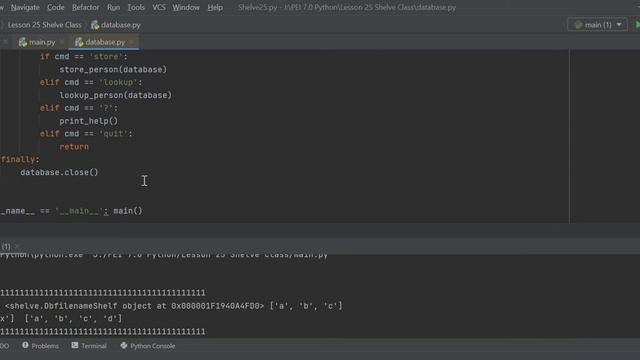640x360 pixels.
Task: Close the main.py editor tab
Action: click(x=62, y=42)
